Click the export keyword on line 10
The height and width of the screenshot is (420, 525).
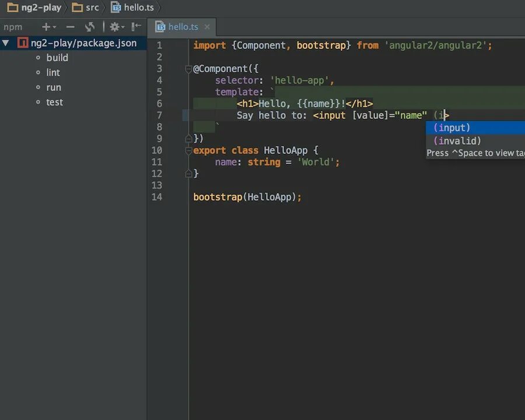pos(209,150)
